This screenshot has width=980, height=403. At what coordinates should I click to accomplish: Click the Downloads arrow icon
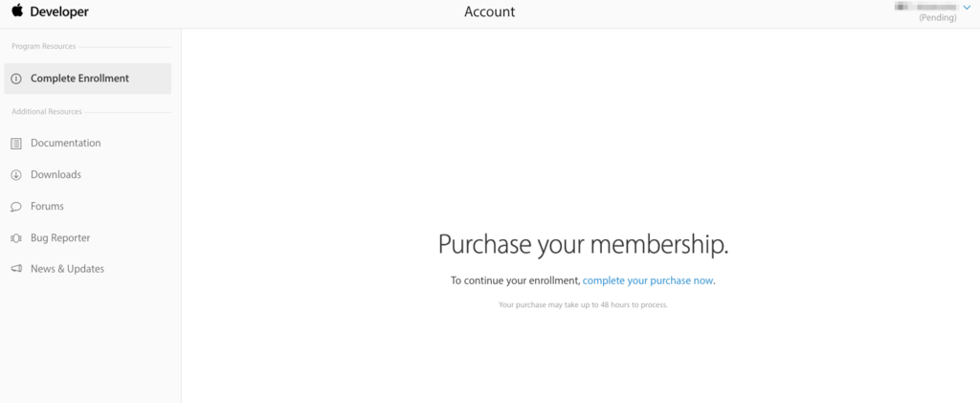(x=16, y=175)
